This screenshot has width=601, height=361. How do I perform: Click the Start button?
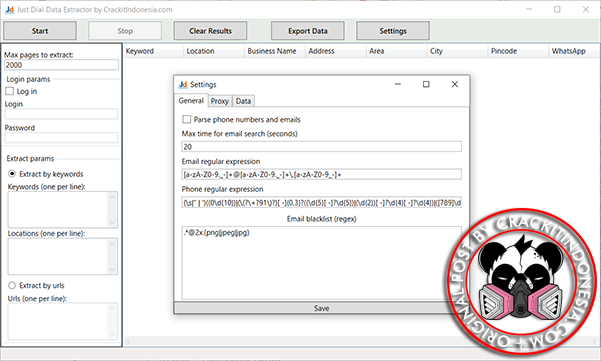coord(40,31)
